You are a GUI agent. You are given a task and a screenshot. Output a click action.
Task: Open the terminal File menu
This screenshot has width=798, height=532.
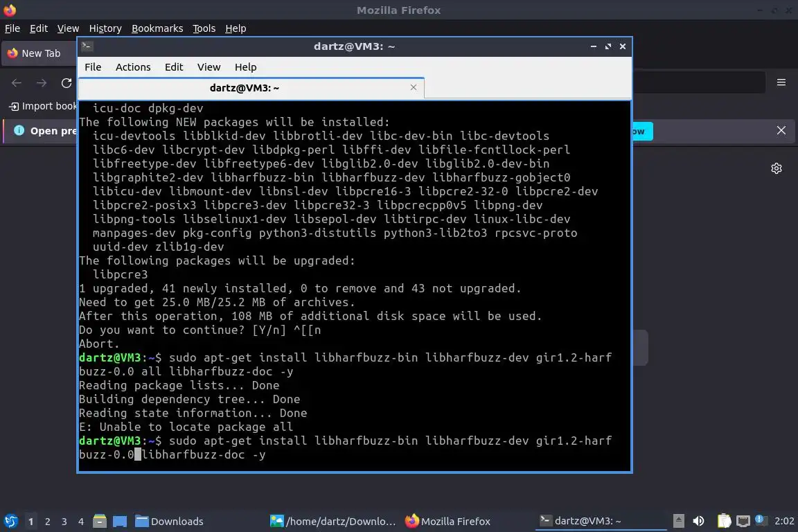93,67
